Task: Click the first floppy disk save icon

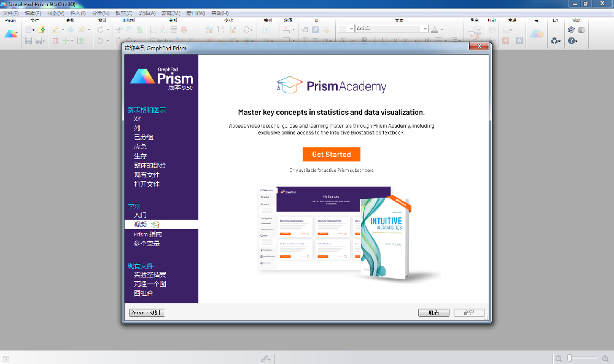Action: coord(28,41)
